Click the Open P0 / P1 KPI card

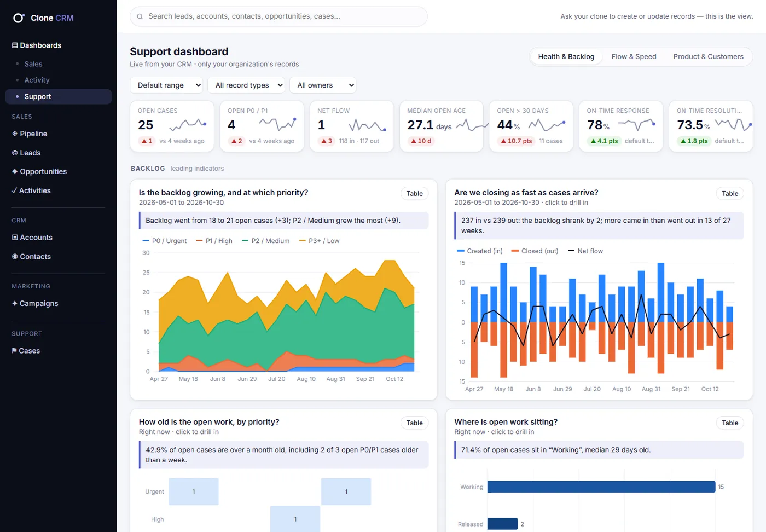tap(262, 126)
